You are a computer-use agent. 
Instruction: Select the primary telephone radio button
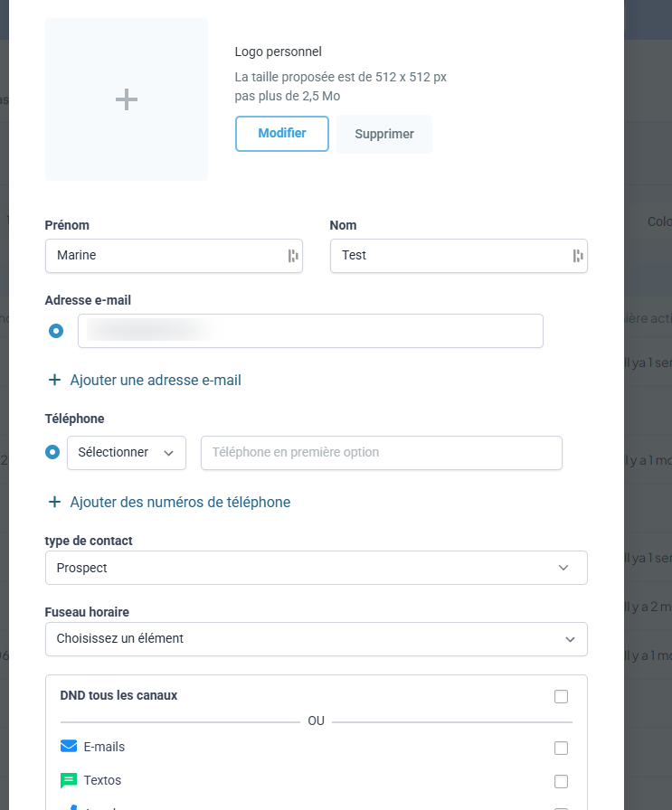52,452
